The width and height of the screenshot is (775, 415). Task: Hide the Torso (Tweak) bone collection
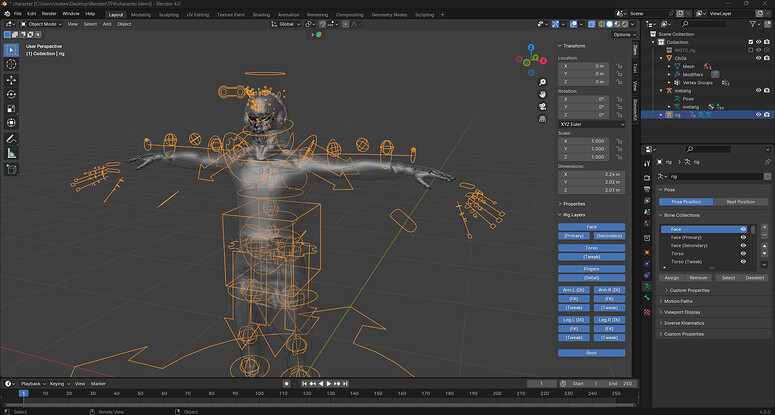point(743,262)
